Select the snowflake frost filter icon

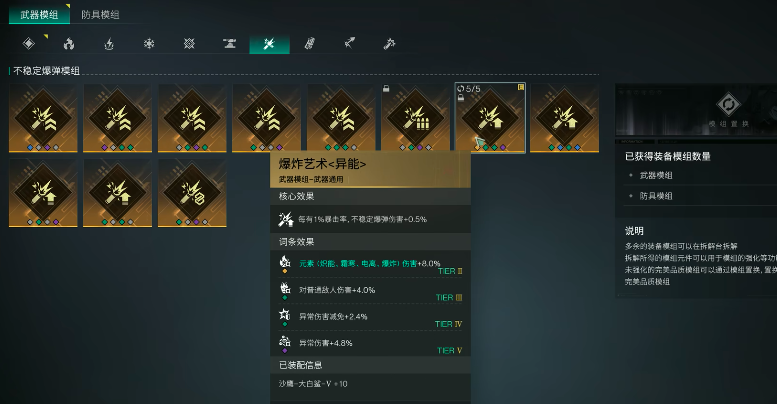(149, 44)
